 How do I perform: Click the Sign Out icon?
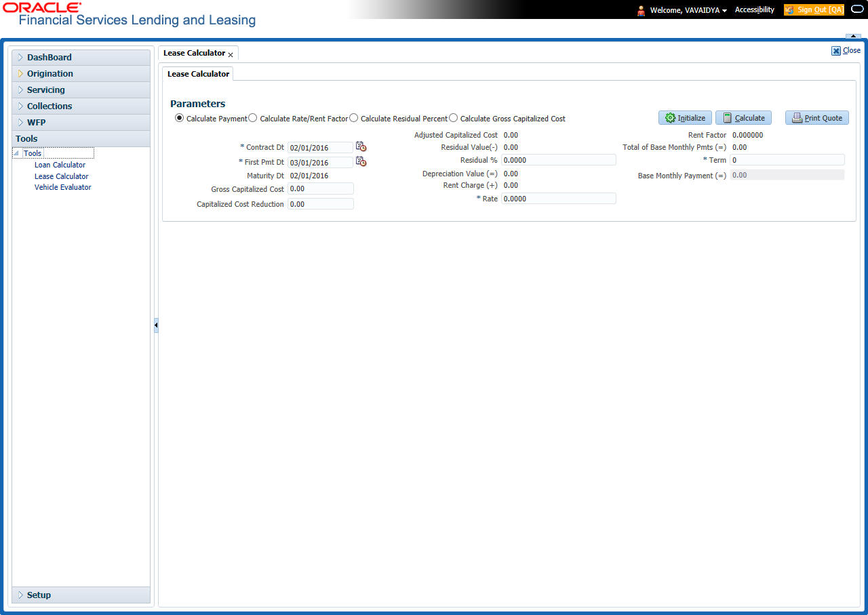789,10
